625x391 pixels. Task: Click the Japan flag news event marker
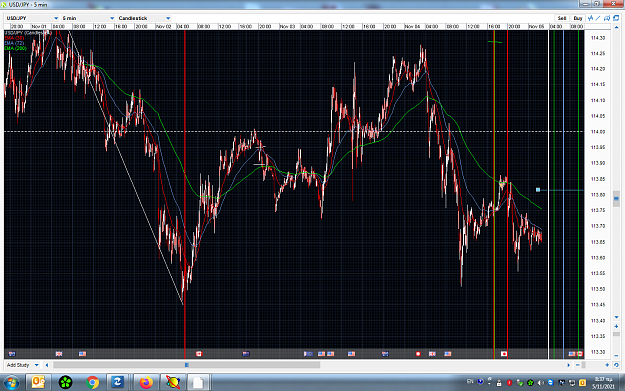point(504,354)
